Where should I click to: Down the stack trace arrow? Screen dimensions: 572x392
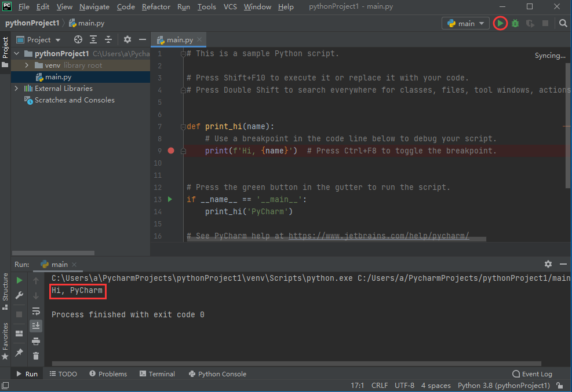click(x=36, y=296)
